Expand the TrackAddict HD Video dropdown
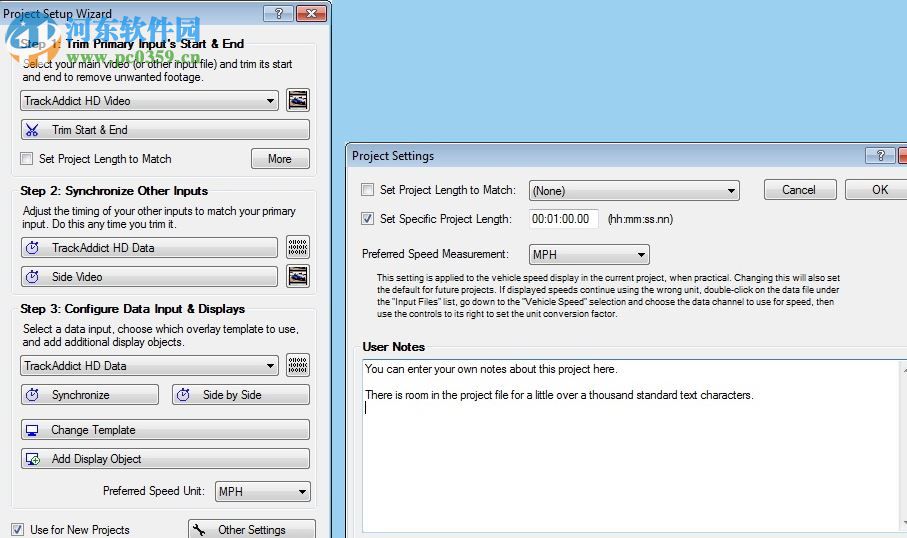Viewport: 907px width, 538px height. tap(149, 101)
